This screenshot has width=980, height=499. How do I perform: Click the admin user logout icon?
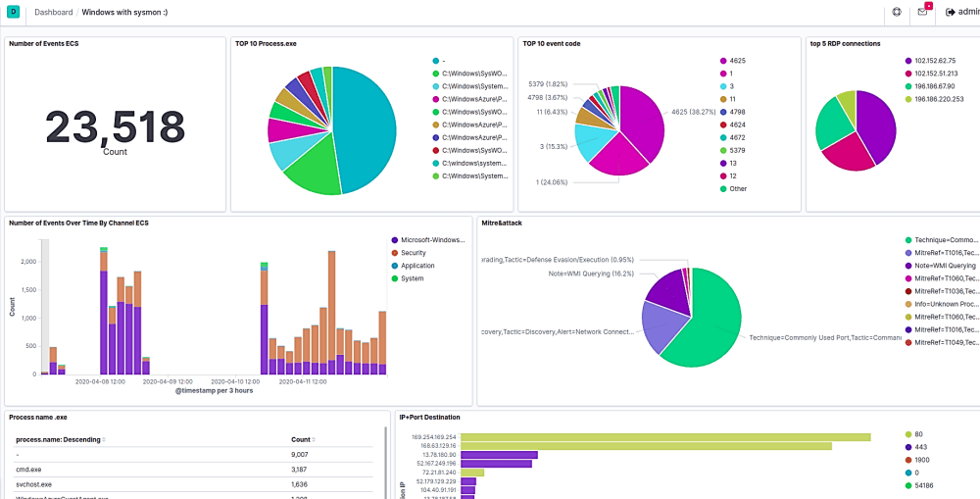950,13
